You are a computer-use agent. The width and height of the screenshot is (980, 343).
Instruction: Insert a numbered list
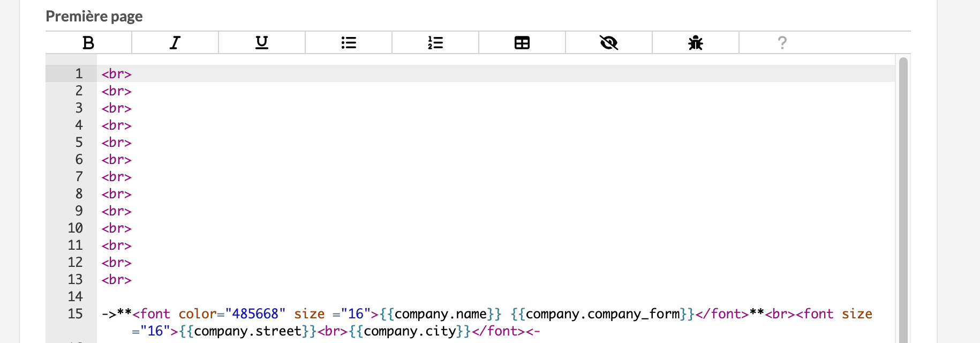[435, 42]
